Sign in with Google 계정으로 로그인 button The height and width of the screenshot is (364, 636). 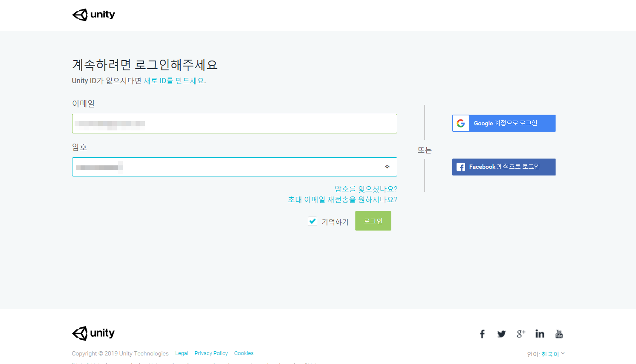(504, 123)
